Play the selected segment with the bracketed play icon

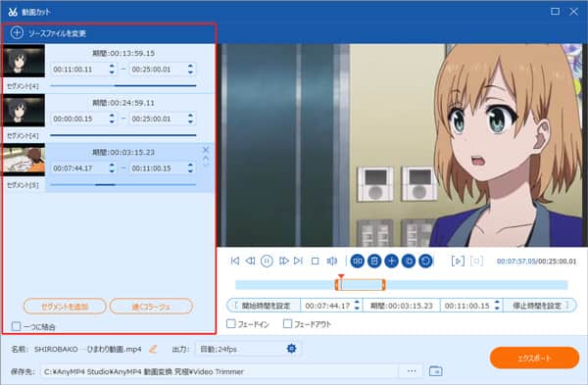pos(458,261)
